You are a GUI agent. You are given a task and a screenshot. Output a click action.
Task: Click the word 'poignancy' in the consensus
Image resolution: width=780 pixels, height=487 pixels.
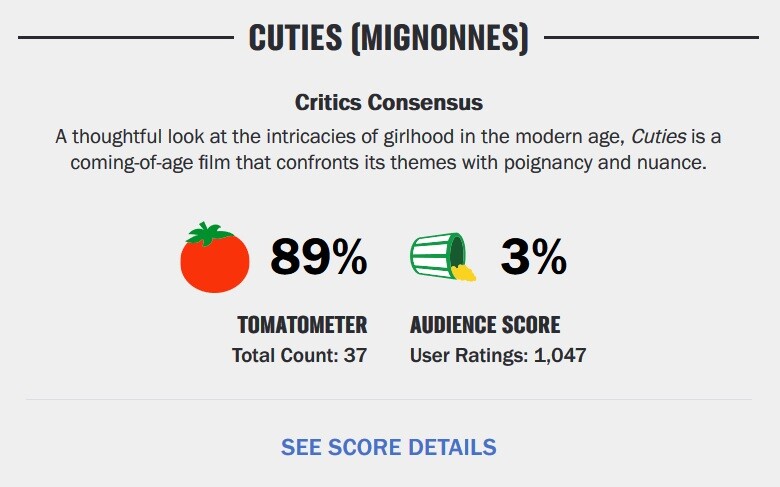[548, 163]
